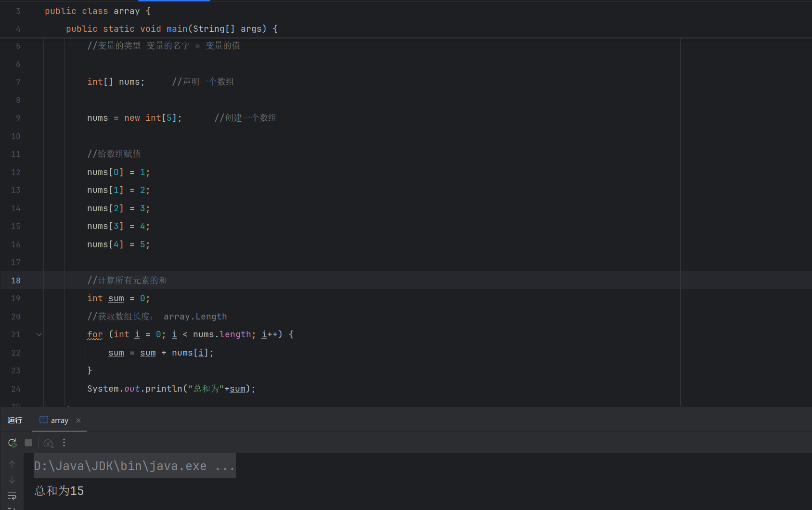
Task: Click the console down-arrow icon
Action: [12, 480]
